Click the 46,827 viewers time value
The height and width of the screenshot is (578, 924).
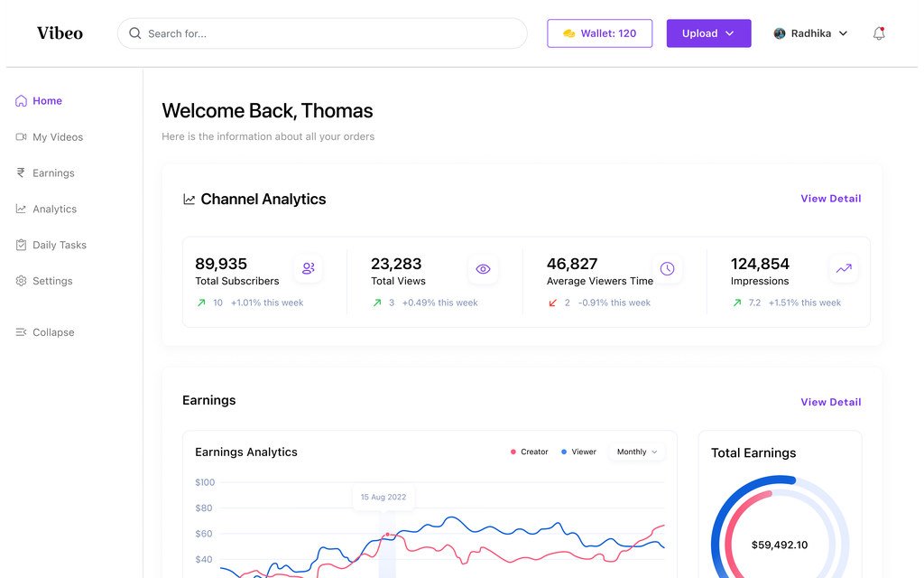tap(572, 264)
